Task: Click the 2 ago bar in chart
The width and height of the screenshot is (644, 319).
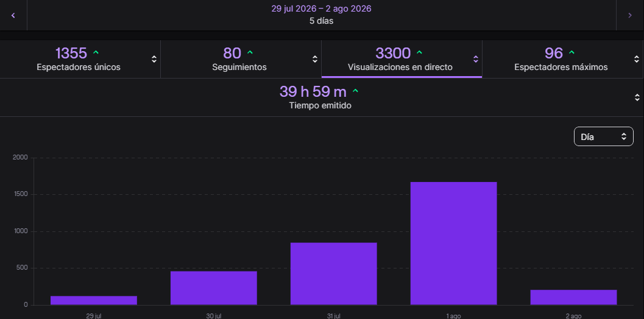Action: [x=573, y=298]
